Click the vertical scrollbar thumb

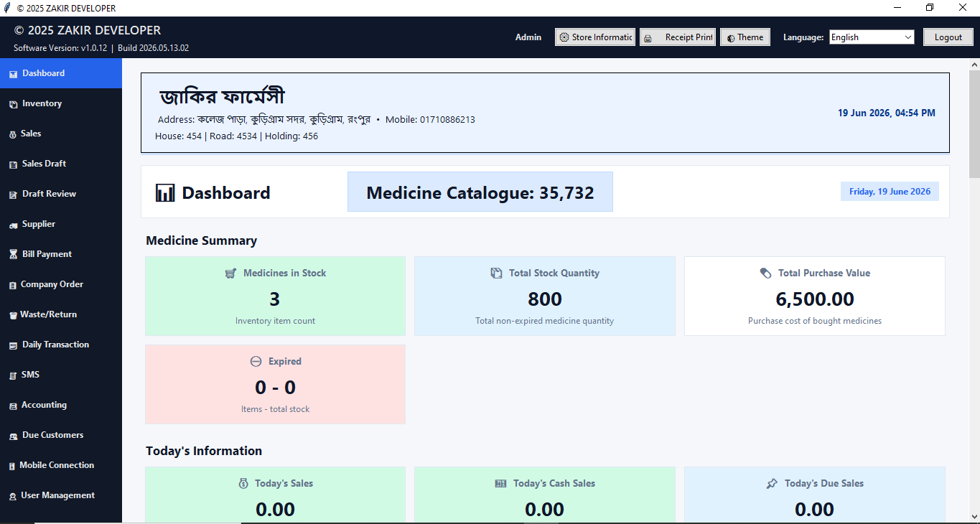[x=974, y=123]
